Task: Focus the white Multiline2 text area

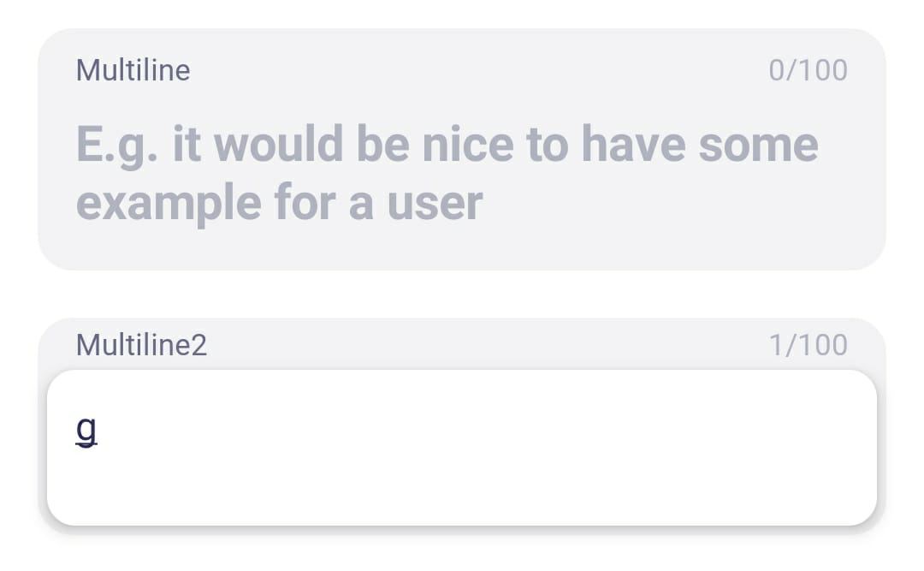Action: pos(461,448)
